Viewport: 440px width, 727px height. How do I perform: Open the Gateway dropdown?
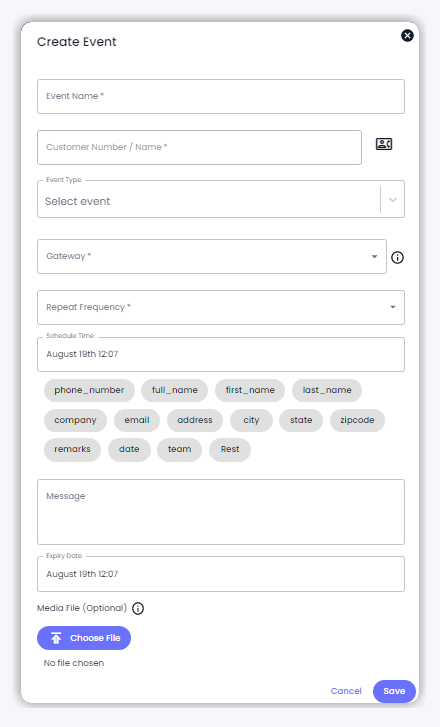coord(212,256)
